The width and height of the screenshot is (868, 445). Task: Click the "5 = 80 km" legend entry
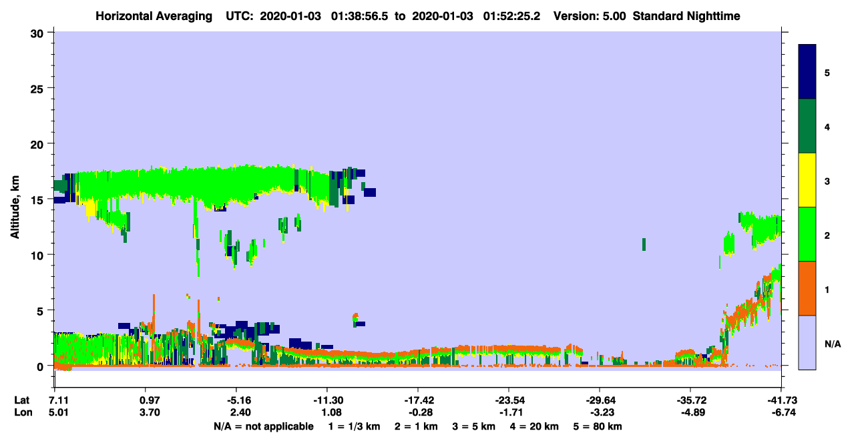coord(597,426)
